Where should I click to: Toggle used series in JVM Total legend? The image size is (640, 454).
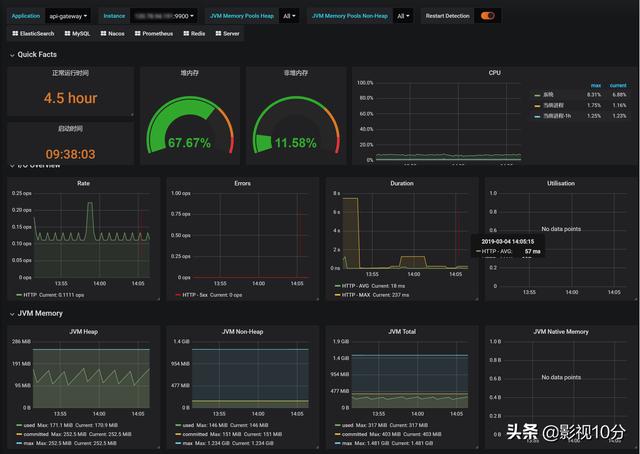click(x=347, y=425)
